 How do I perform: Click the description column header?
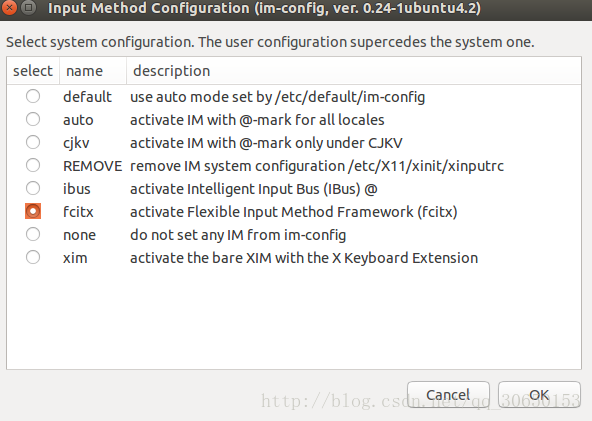click(354, 71)
